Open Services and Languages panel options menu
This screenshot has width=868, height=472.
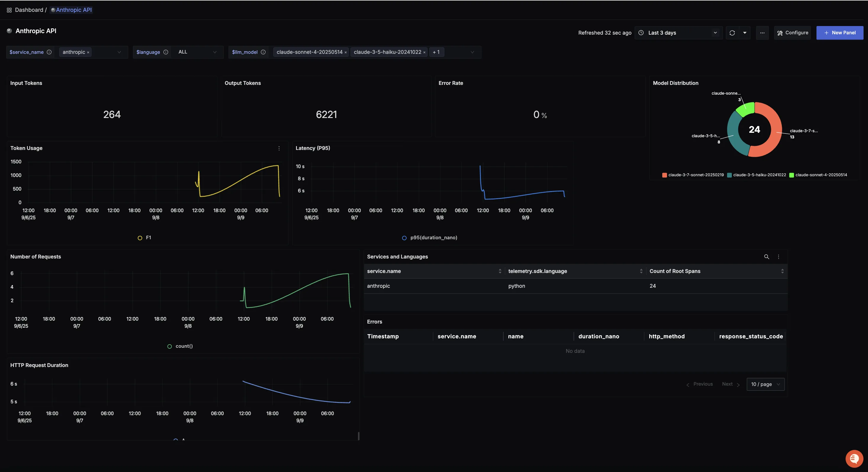pyautogui.click(x=778, y=256)
